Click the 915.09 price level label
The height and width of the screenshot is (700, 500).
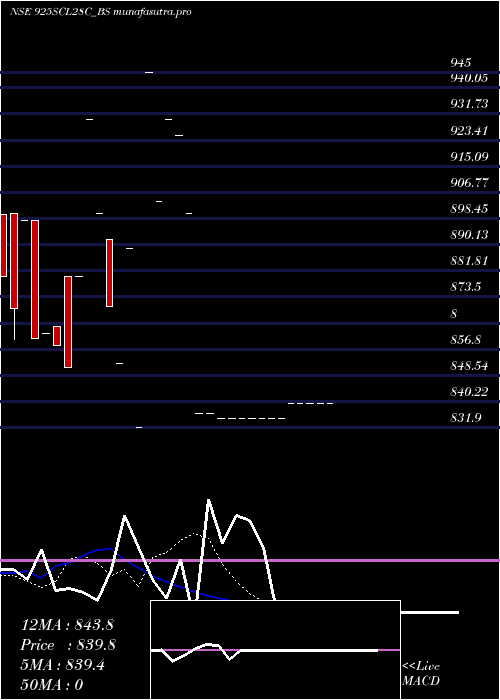coord(469,157)
